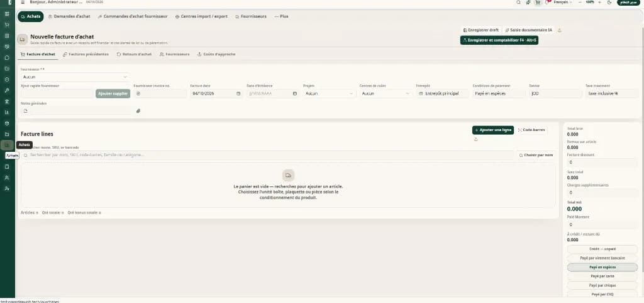Switch to Factures précédentes tab
The image size is (644, 303).
point(86,54)
